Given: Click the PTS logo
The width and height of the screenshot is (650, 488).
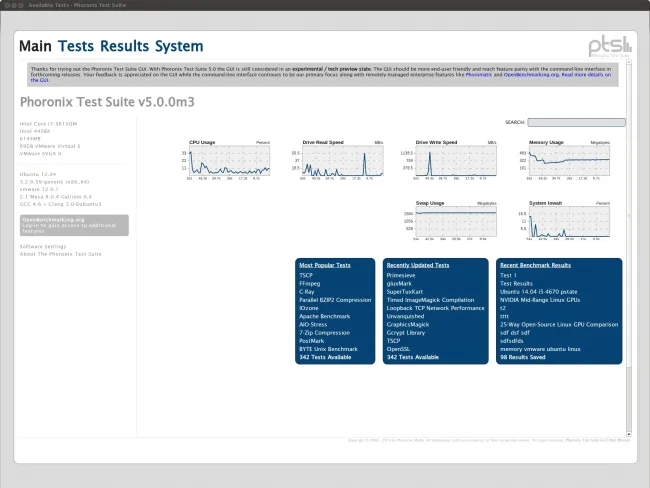Looking at the screenshot, I should pyautogui.click(x=610, y=46).
